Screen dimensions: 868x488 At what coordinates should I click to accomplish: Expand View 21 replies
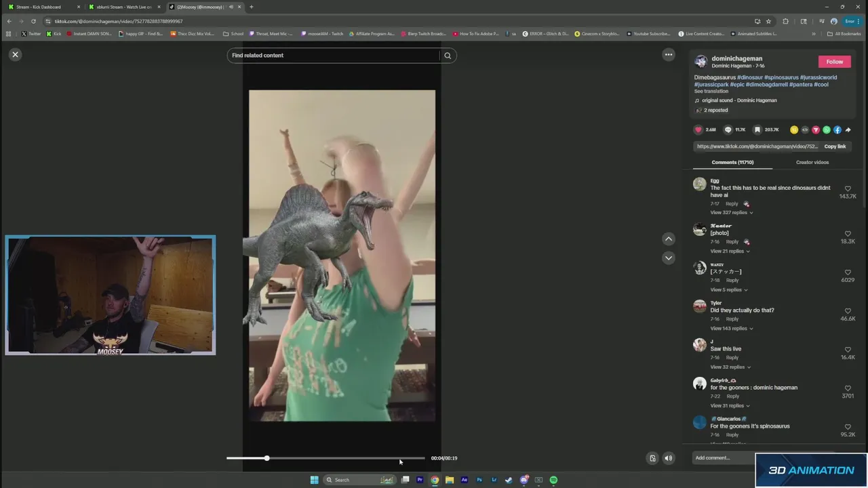pos(730,251)
